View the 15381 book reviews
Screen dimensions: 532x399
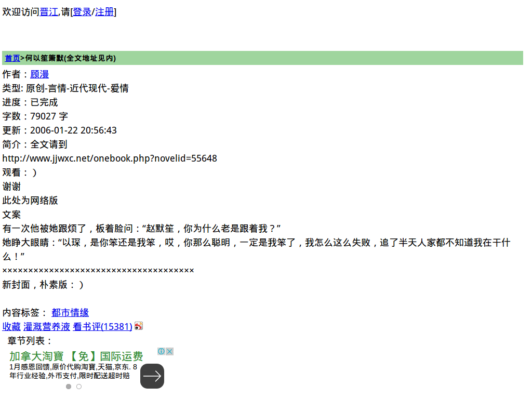click(102, 326)
